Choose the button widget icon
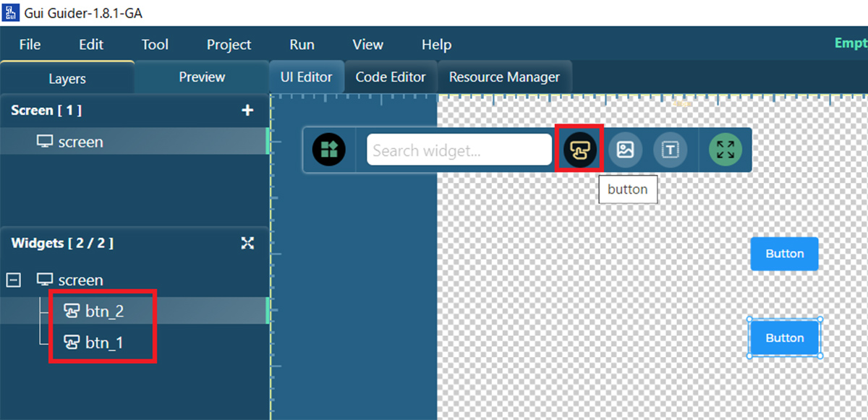Viewport: 868px width, 420px height. point(580,150)
